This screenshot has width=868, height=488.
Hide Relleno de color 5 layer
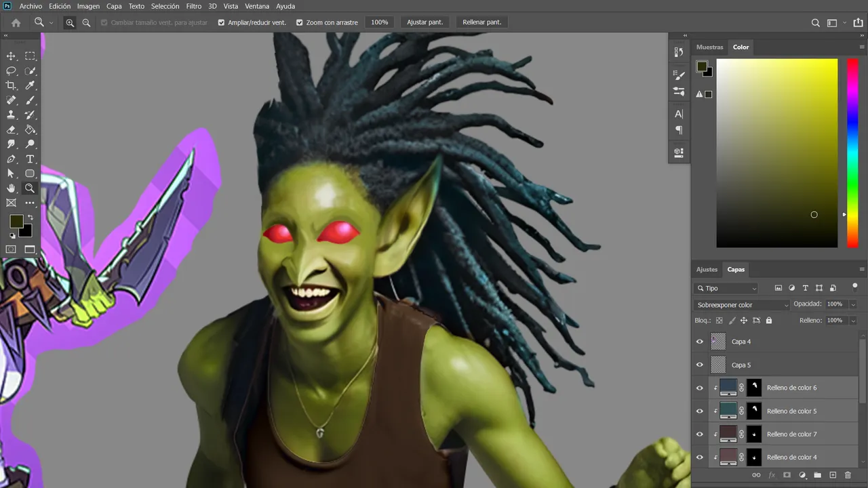pyautogui.click(x=700, y=411)
